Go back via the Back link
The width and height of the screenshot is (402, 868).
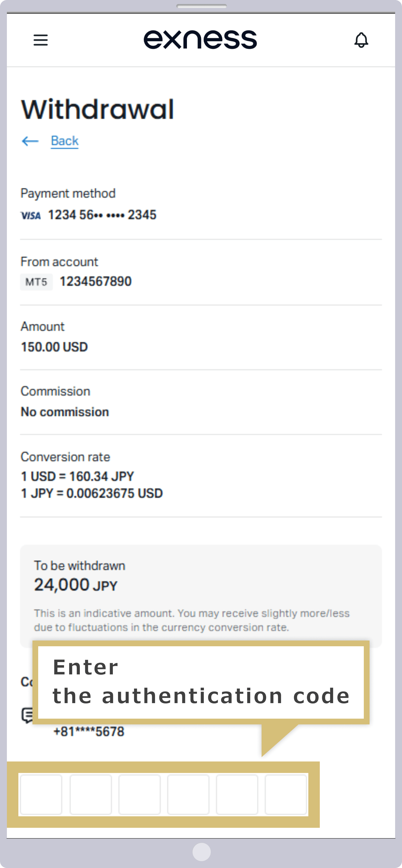65,141
